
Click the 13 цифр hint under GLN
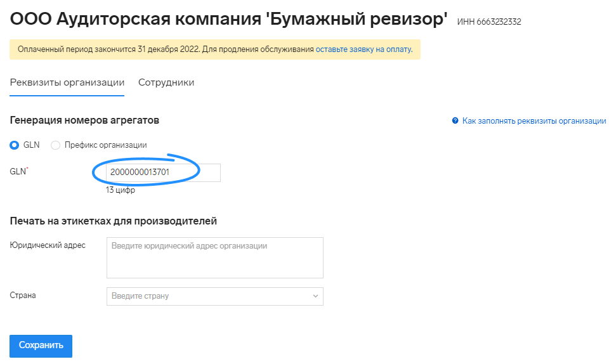click(121, 190)
